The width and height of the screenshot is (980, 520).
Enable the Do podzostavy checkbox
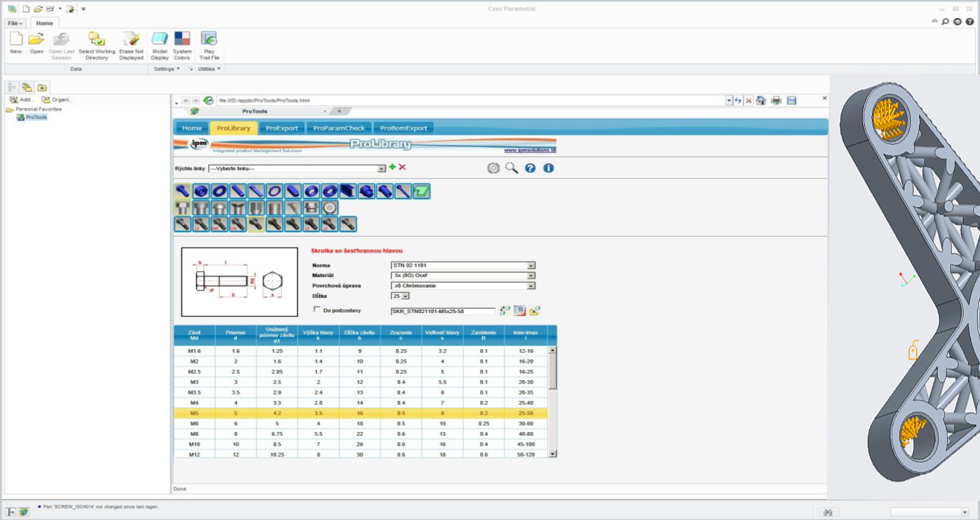(317, 309)
